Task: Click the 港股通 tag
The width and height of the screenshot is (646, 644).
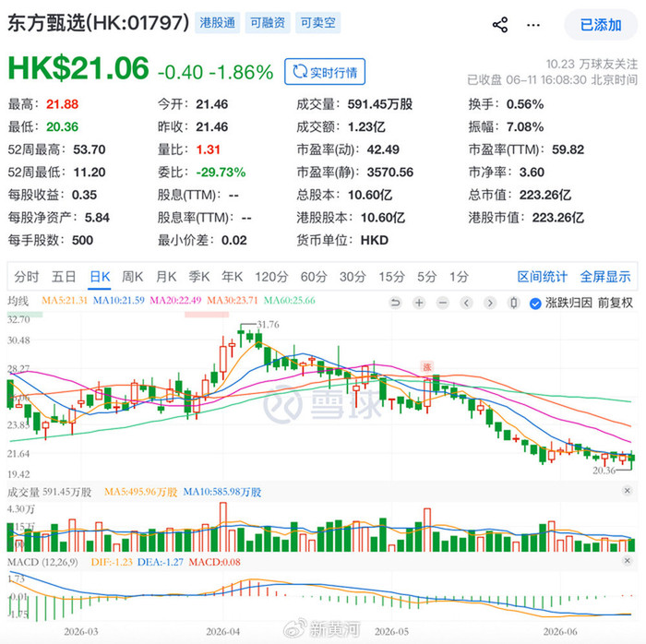Action: tap(218, 23)
